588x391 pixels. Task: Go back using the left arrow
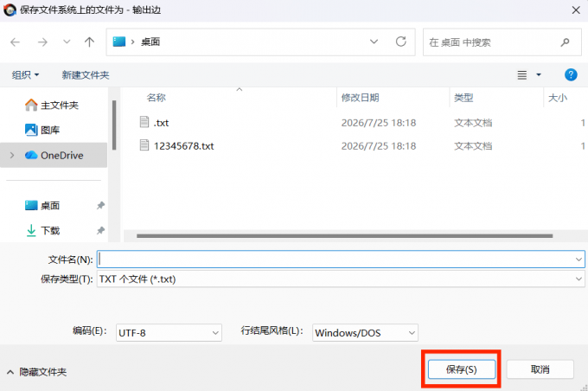[x=15, y=42]
